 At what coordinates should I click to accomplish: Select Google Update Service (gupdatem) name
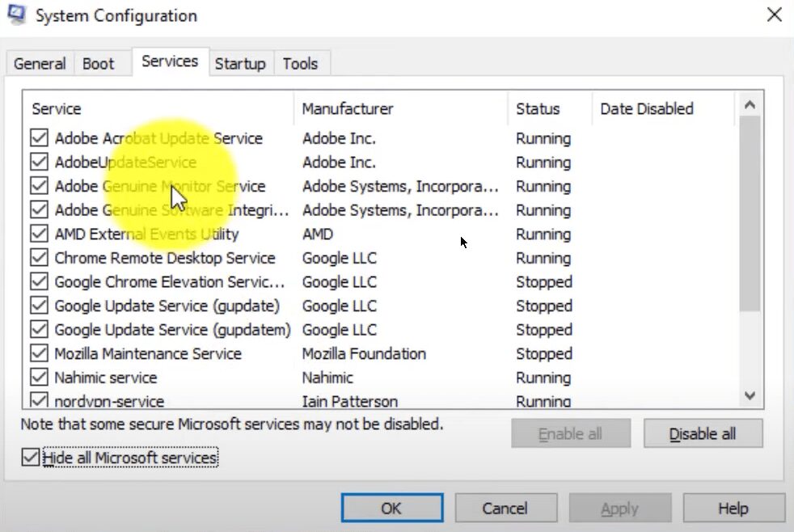click(173, 330)
